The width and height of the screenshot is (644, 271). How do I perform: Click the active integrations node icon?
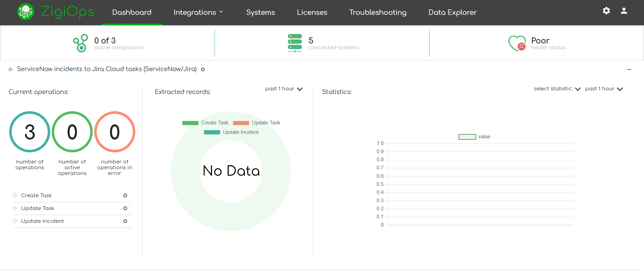point(81,43)
